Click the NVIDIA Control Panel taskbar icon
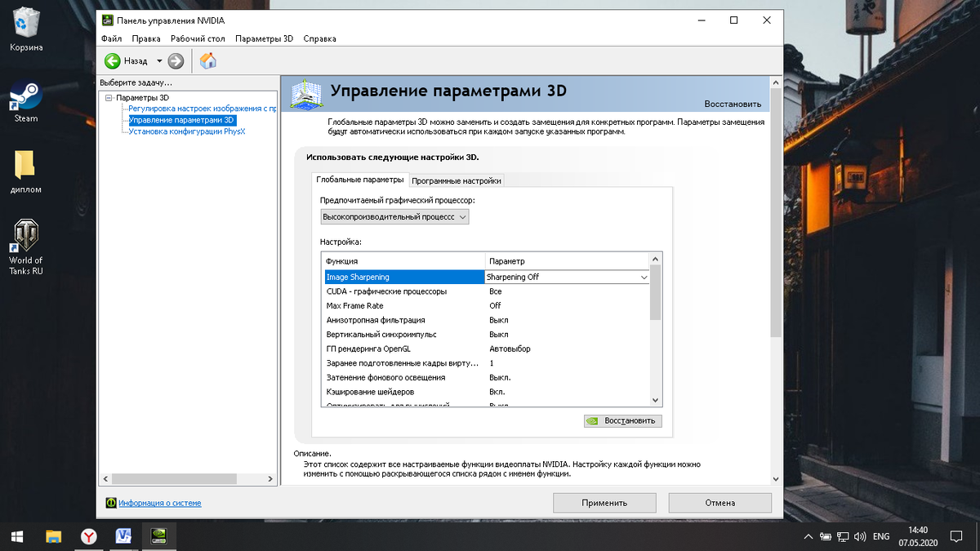 click(x=158, y=536)
